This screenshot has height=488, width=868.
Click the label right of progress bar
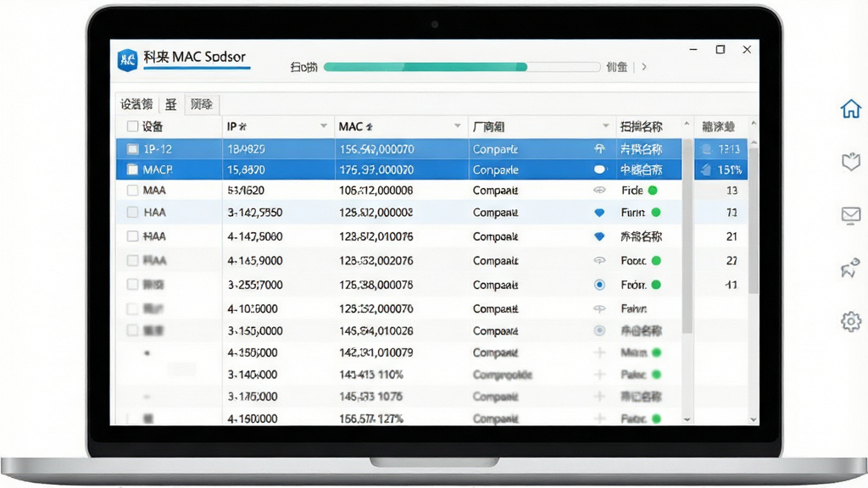(x=617, y=67)
